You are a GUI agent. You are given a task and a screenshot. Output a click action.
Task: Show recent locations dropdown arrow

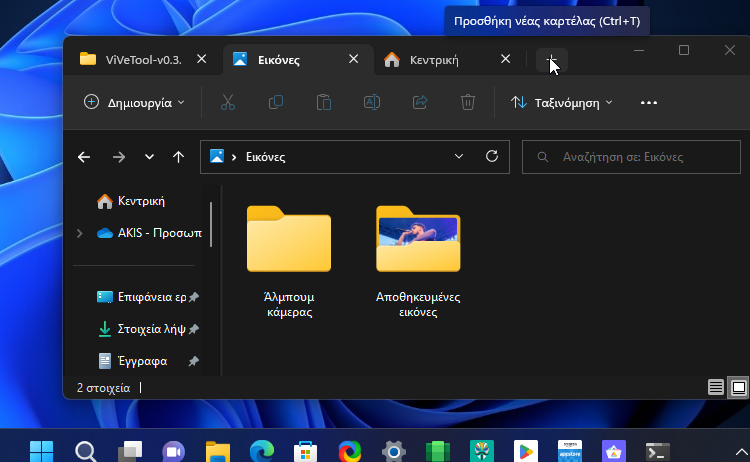[149, 157]
